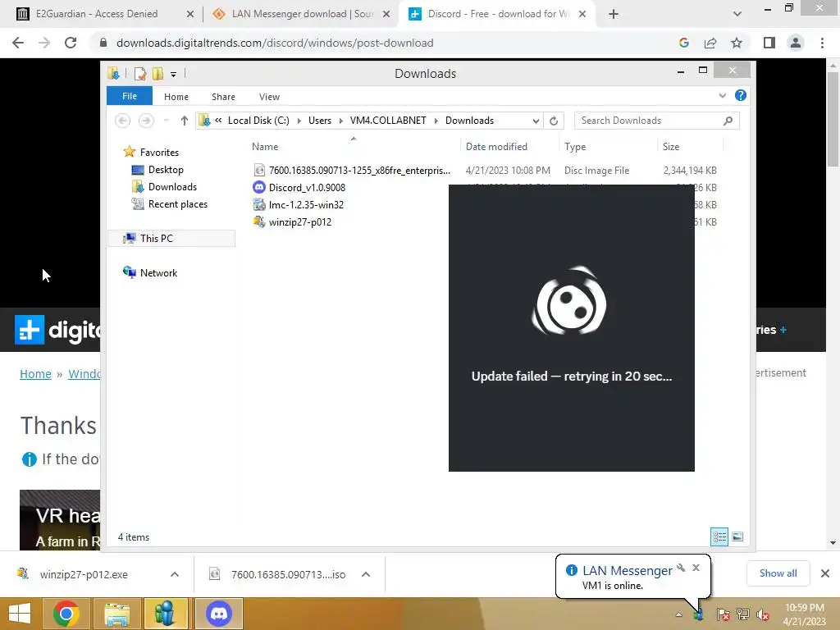840x630 pixels.
Task: Sort by the Name column header
Action: point(354,146)
